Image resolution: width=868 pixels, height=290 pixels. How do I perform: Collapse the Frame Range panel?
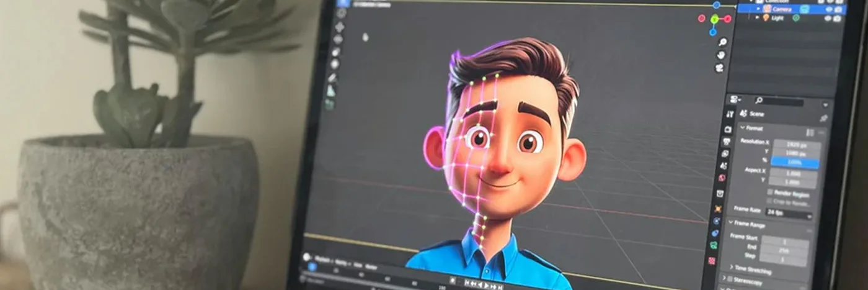tap(730, 222)
